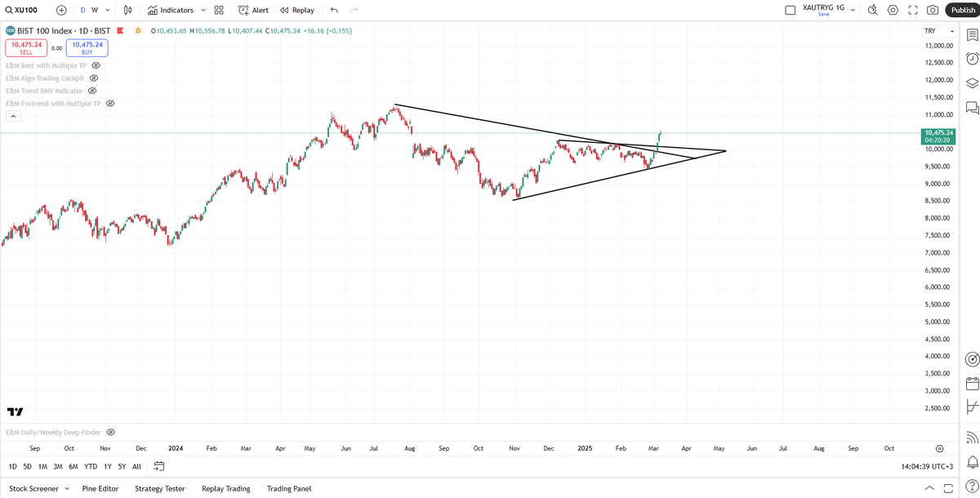Screen dimensions: 980x498
Task: Open calendar panel in right sidebar
Action: point(972,384)
